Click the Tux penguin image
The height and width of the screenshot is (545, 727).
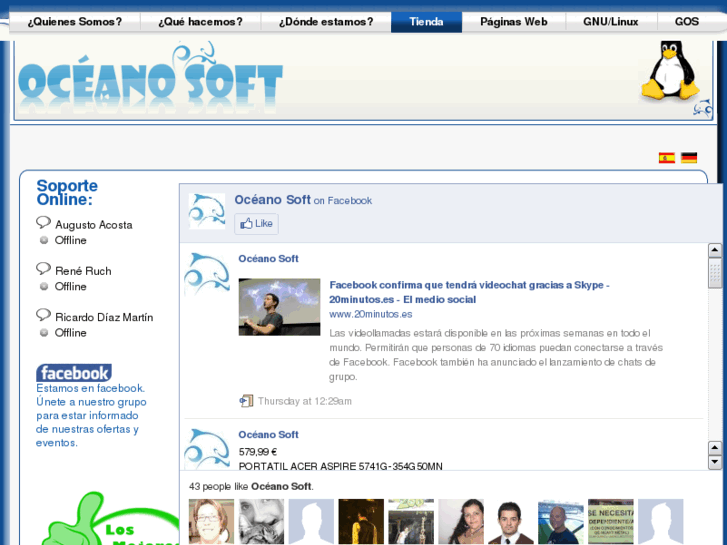click(670, 70)
